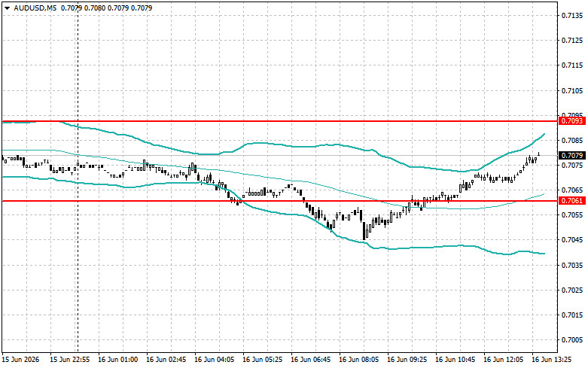The height and width of the screenshot is (368, 588).
Task: Click the 16 Jun 09:25 time label
Action: pyautogui.click(x=407, y=360)
